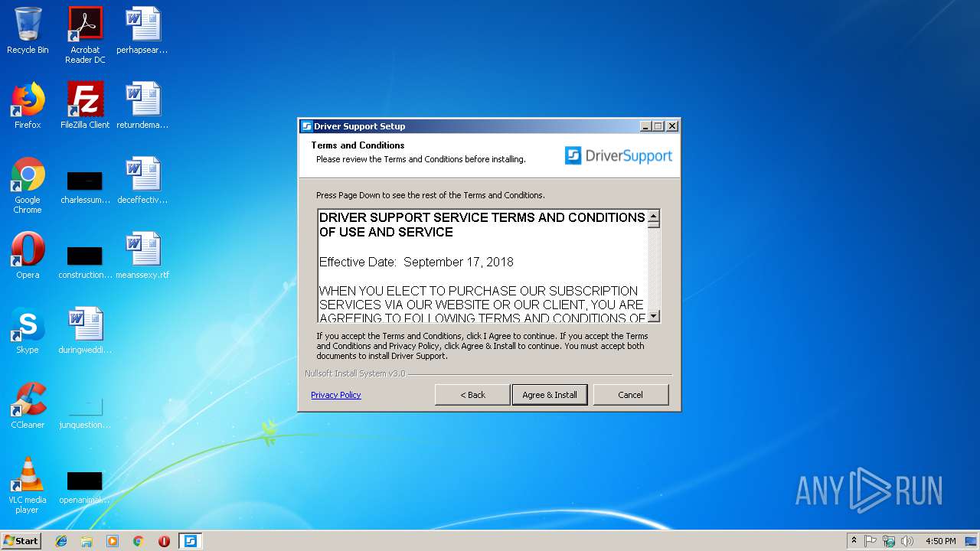
Task: Open the Recycle Bin desktop icon
Action: click(x=28, y=31)
